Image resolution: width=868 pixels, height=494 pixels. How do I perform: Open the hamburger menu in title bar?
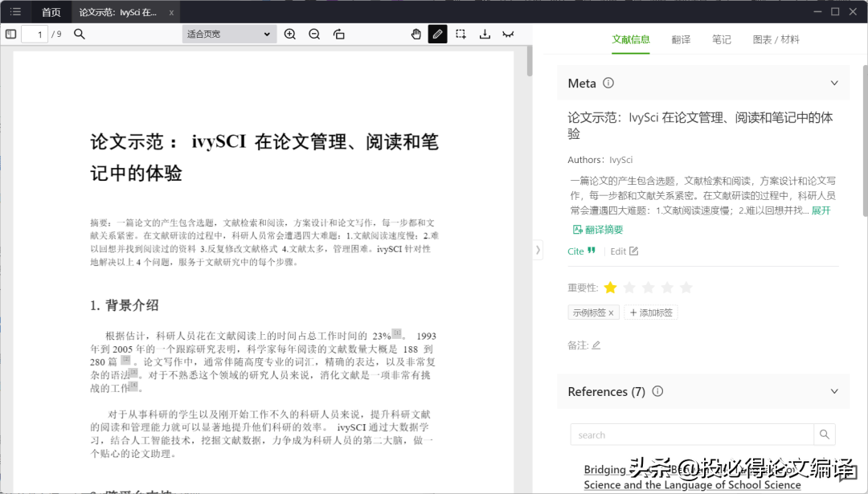pyautogui.click(x=15, y=11)
